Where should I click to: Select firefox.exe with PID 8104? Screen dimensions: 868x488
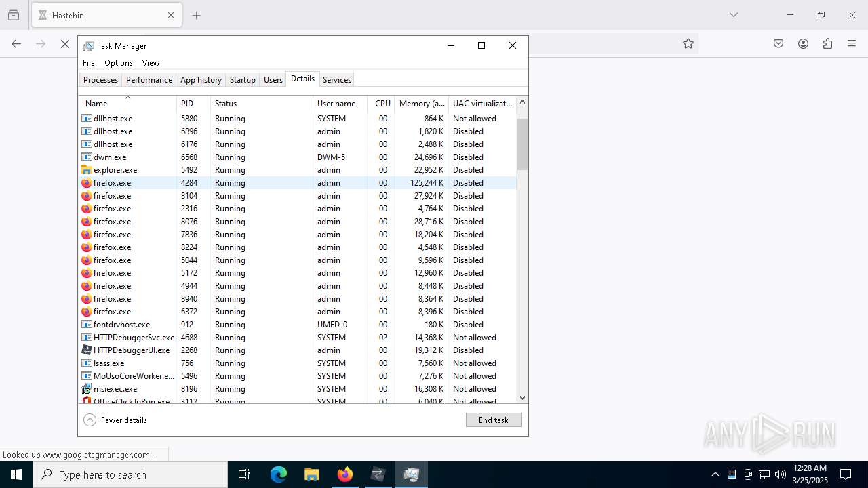(x=298, y=195)
